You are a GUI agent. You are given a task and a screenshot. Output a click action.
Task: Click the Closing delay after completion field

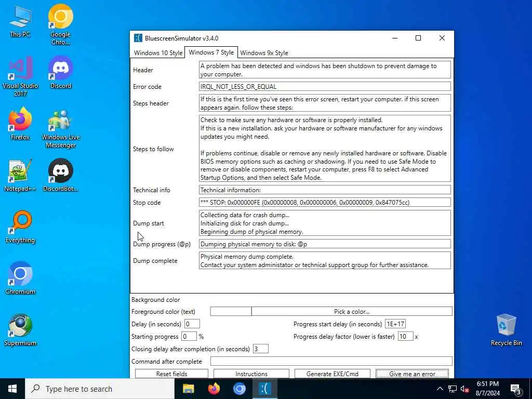(261, 349)
